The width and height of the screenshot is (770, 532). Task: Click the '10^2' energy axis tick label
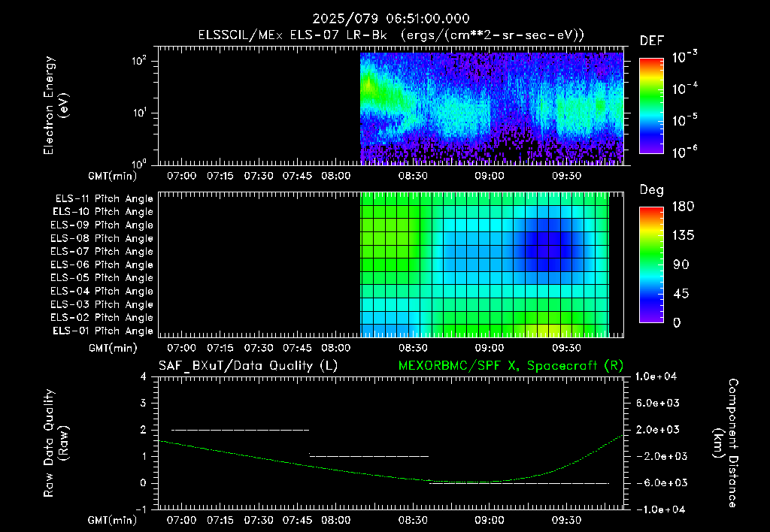coord(139,62)
